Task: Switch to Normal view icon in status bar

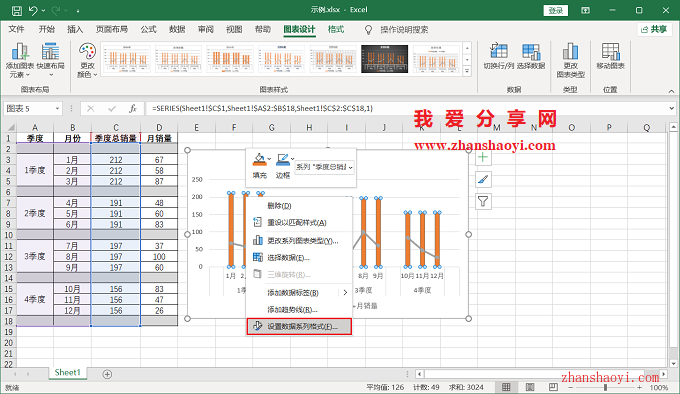Action: tap(506, 387)
